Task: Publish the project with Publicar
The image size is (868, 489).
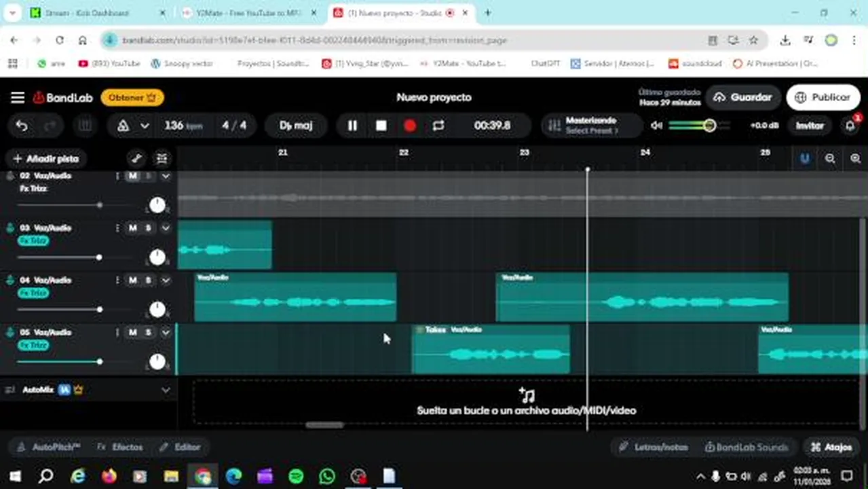Action: click(822, 98)
